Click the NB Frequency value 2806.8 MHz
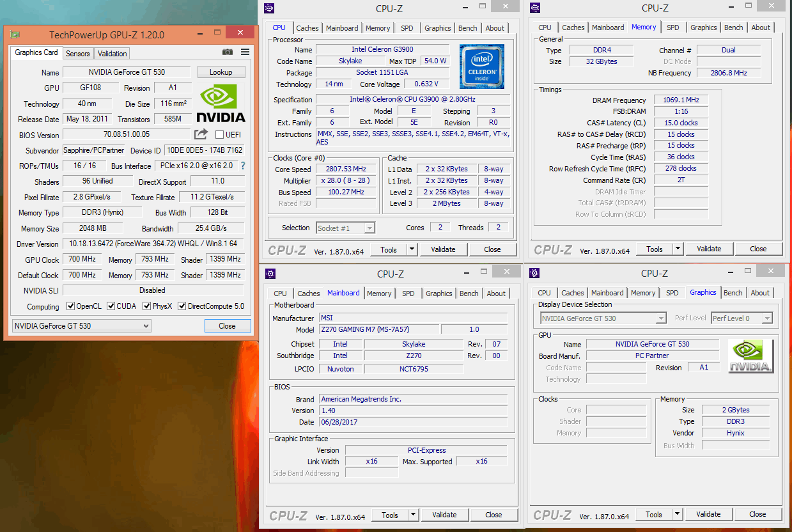 pyautogui.click(x=728, y=73)
